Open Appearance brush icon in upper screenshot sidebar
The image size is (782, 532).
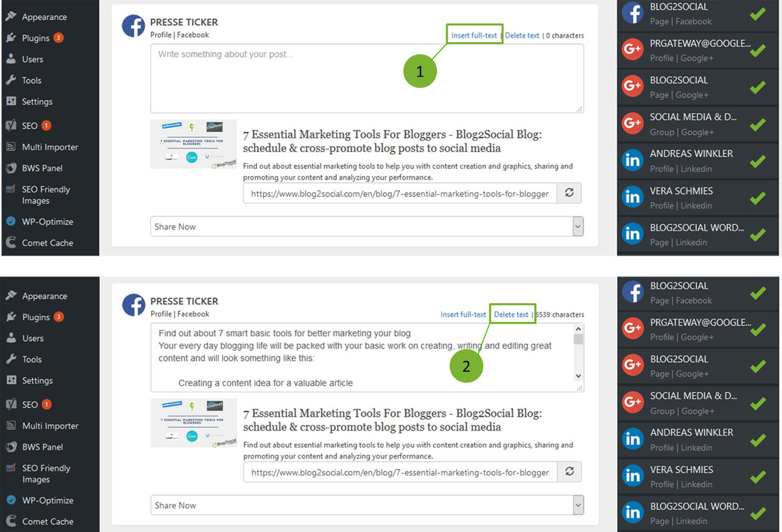point(11,17)
